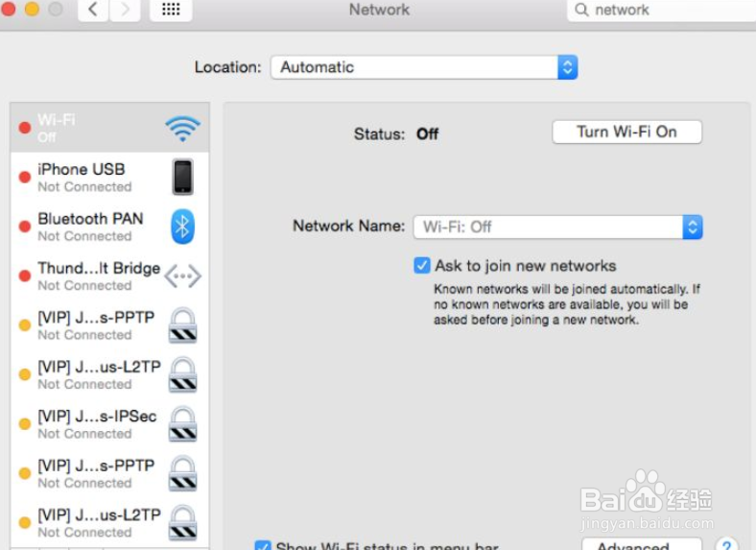Click the last [VIP] J...us-L2TP padlock icon
This screenshot has width=756, height=550.
coord(182,522)
